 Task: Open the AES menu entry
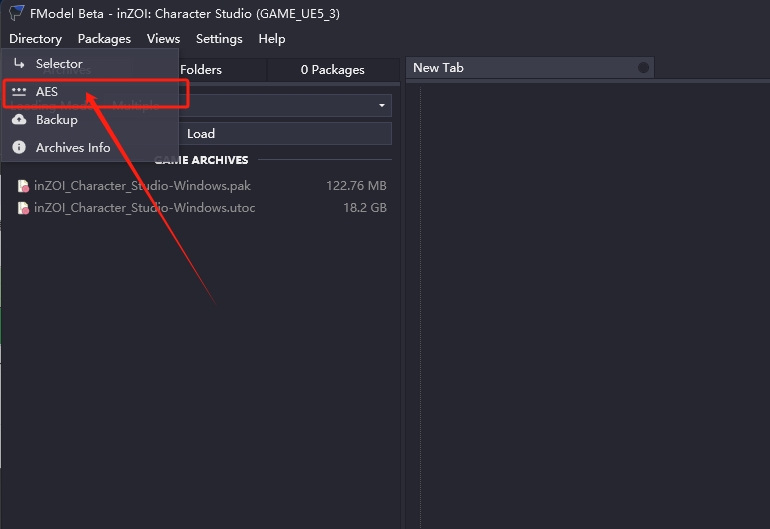(x=90, y=92)
